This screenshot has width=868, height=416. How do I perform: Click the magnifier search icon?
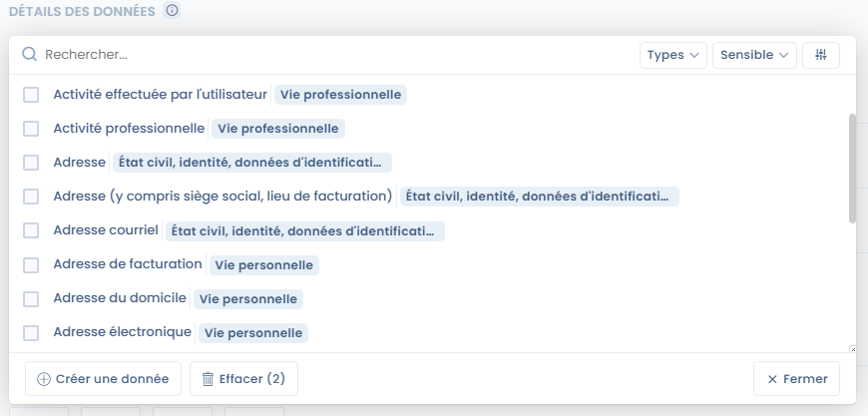29,55
